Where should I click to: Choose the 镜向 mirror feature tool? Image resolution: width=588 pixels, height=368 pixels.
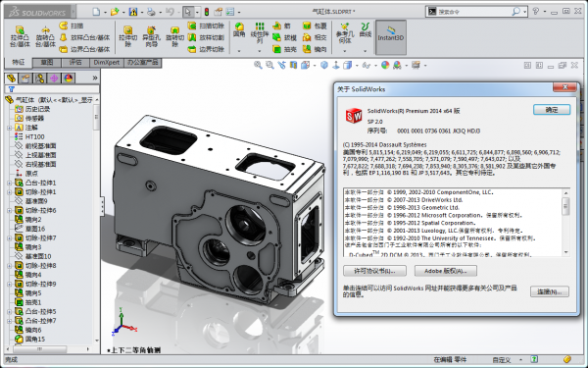(315, 49)
